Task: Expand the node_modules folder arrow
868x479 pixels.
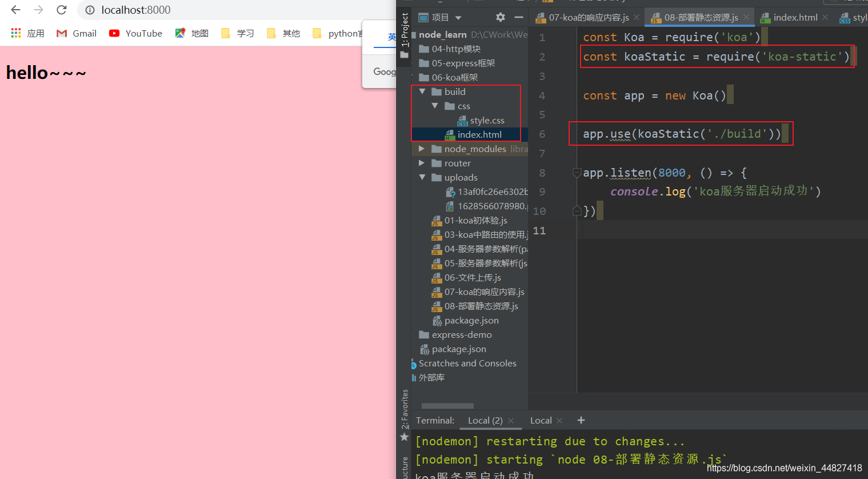Action: pos(422,149)
